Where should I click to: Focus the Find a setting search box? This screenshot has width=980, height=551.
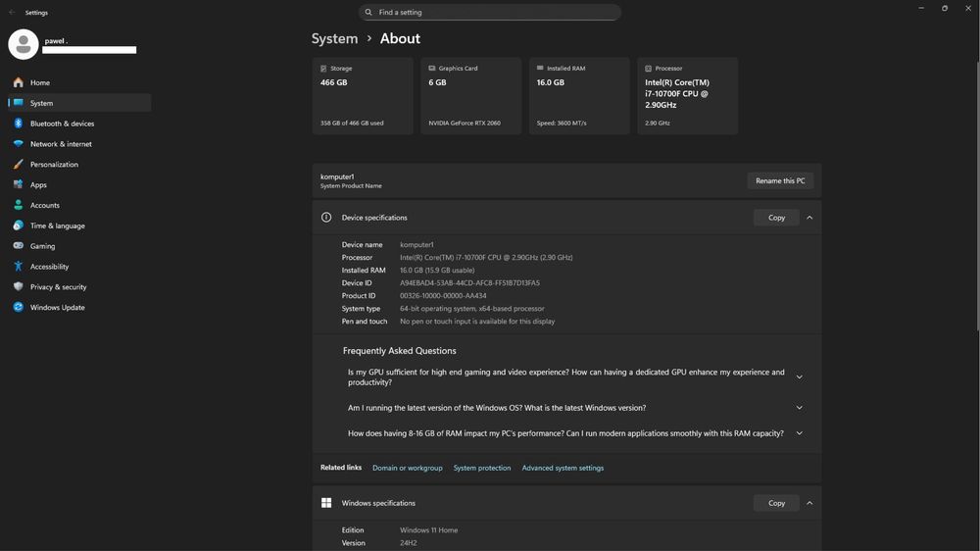[490, 12]
